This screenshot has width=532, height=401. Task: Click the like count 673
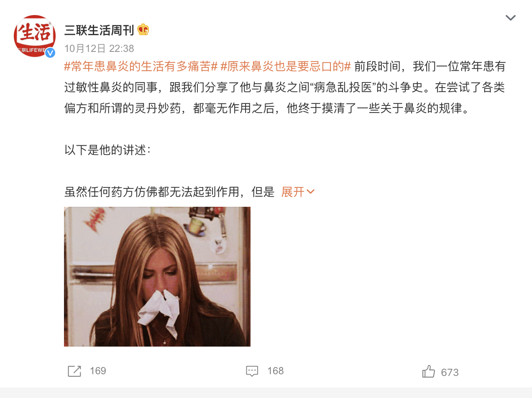pyautogui.click(x=450, y=373)
